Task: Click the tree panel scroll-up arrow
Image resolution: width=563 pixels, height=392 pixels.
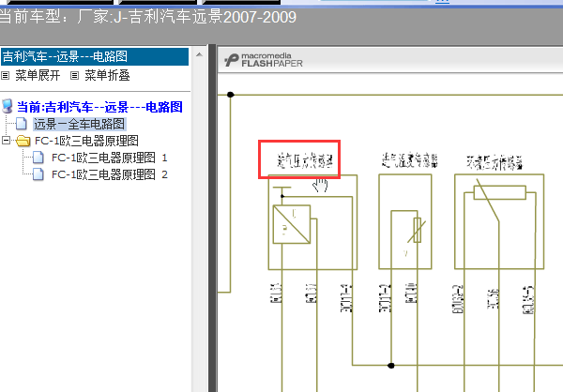Action: click(199, 55)
